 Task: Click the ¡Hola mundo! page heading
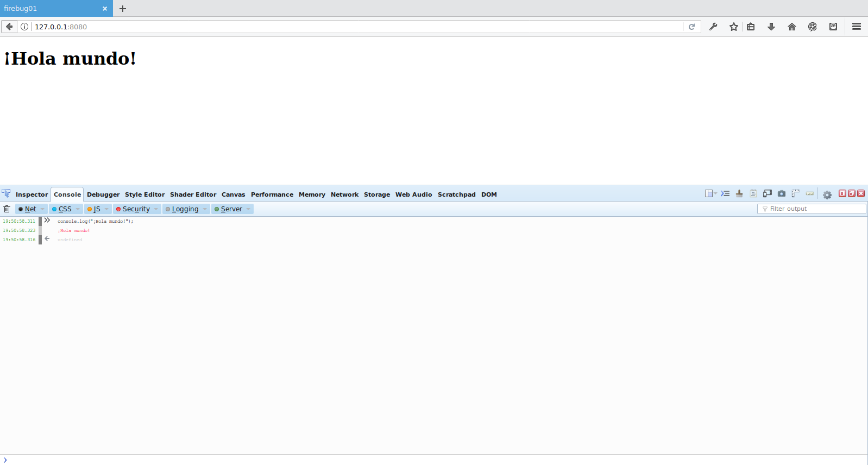70,58
